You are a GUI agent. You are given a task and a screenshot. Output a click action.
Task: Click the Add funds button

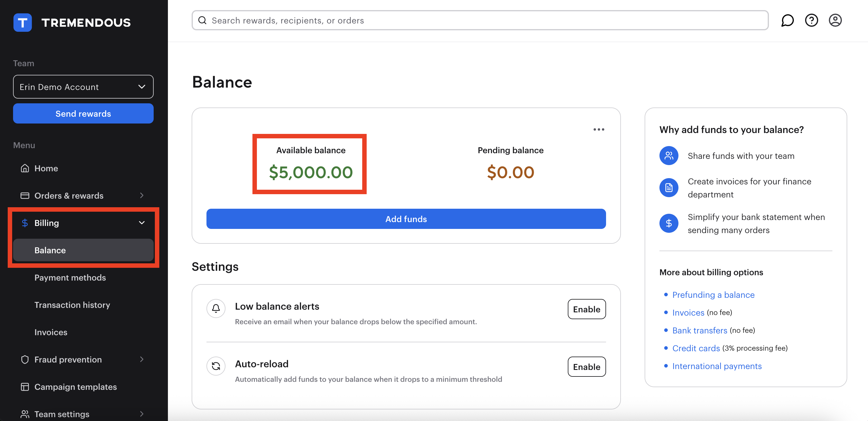click(406, 219)
